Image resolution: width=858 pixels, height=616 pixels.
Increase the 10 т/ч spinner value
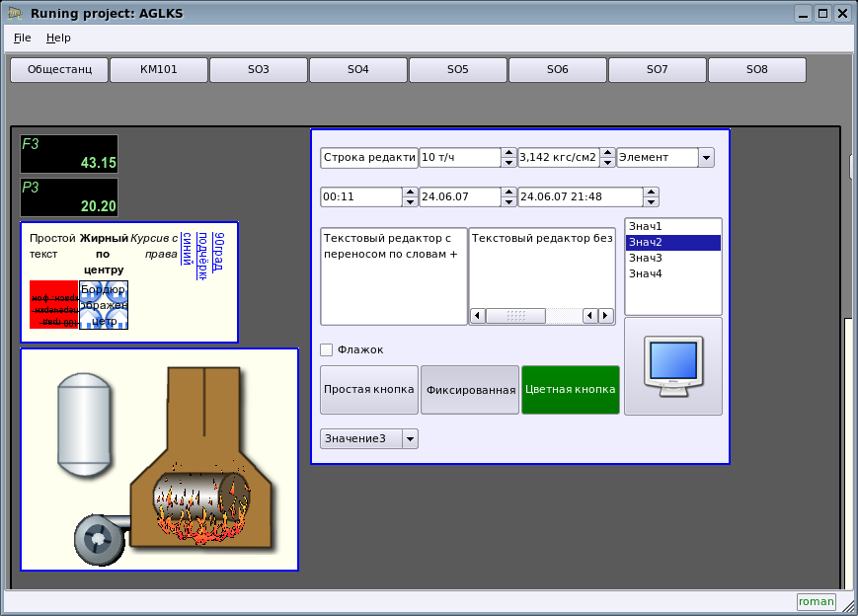click(508, 153)
